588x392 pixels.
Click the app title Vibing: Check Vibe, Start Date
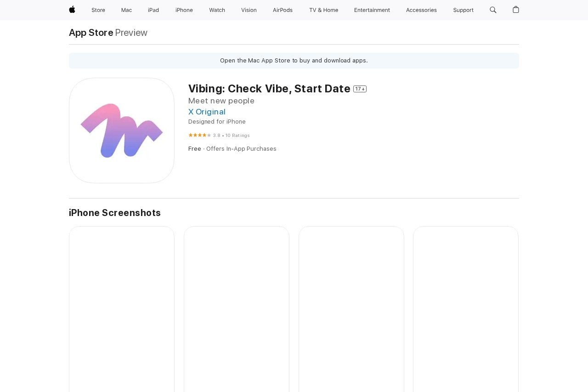click(269, 89)
